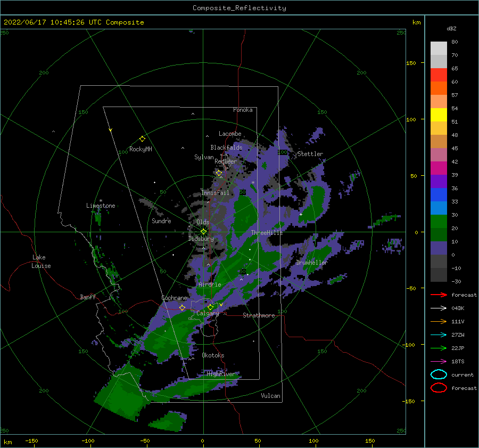Click the Sundre town label

[x=161, y=221]
